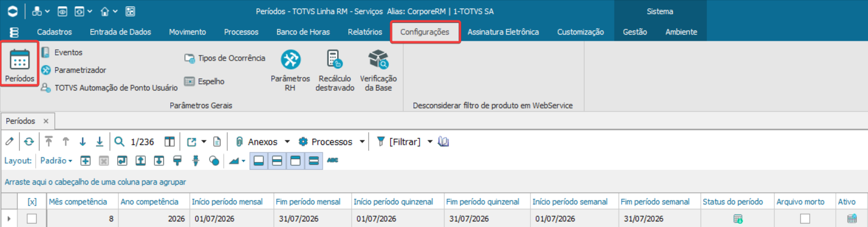The image size is (868, 227).
Task: Click the four-squares grid icon in title bar
Action: click(x=130, y=11)
